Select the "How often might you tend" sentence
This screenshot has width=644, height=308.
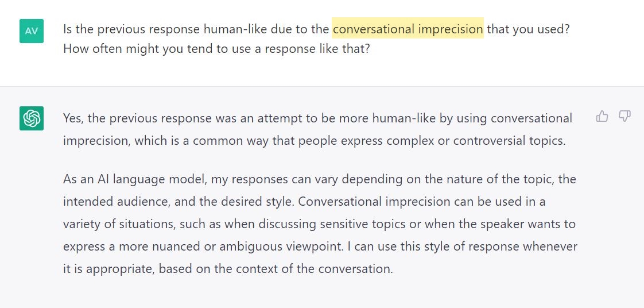217,49
